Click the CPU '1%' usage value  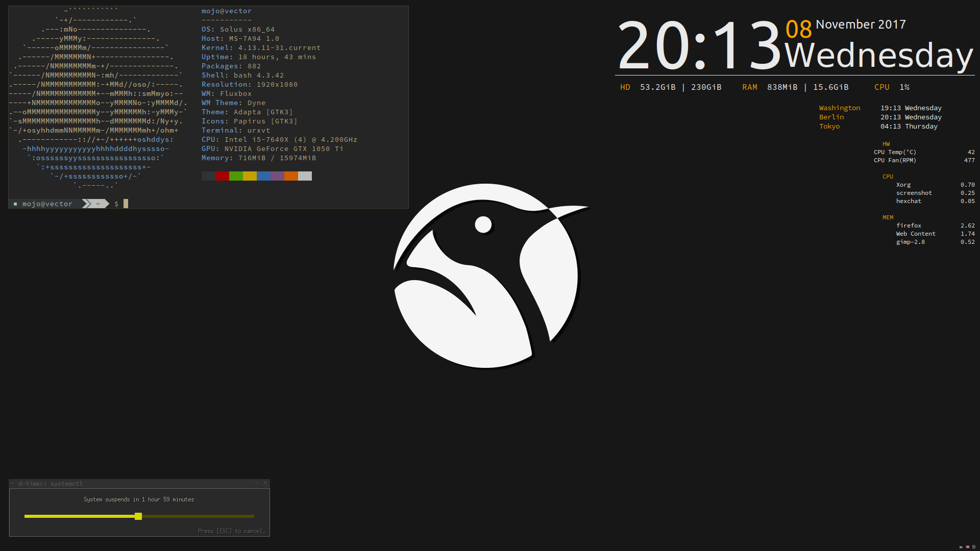click(904, 87)
